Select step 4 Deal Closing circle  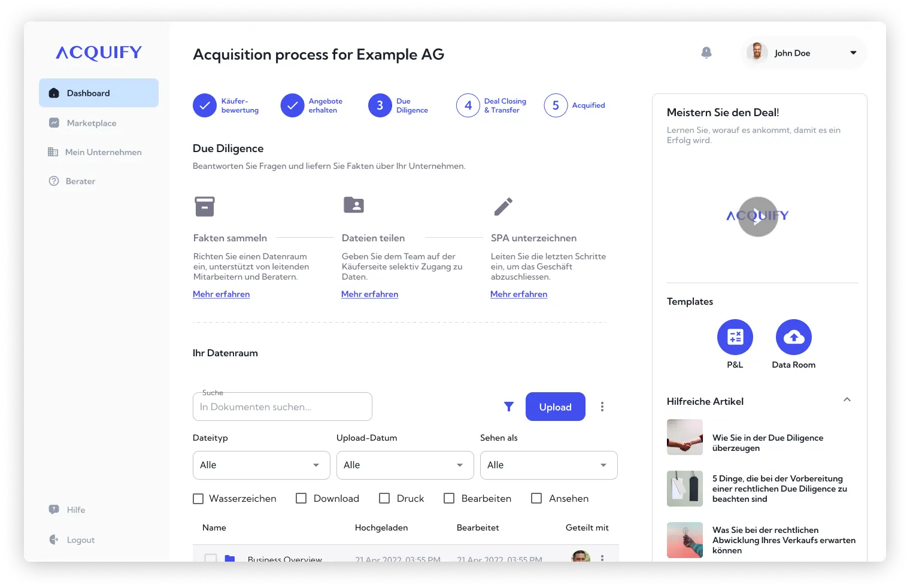[x=468, y=105]
